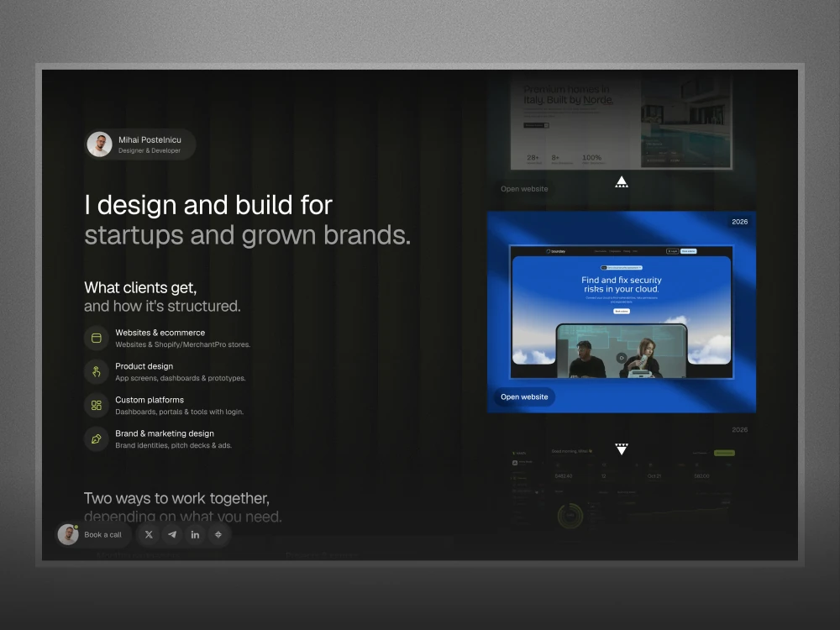The image size is (840, 630).
Task: Click the avatar in Book a call
Action: [x=68, y=534]
